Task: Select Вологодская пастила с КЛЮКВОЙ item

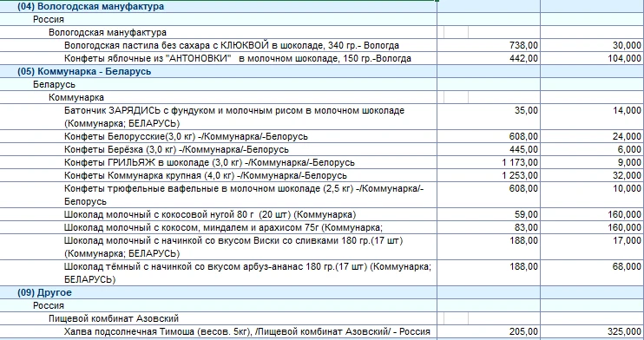Action: [232, 46]
